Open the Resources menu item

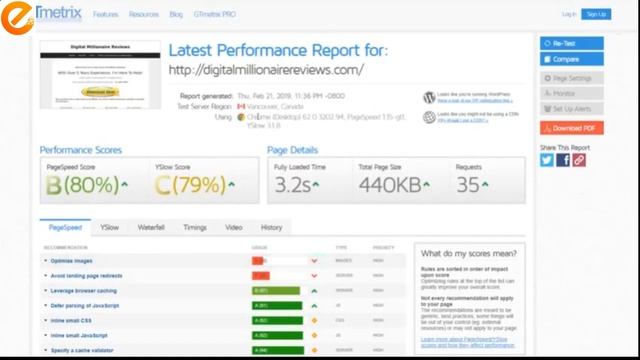tap(144, 14)
